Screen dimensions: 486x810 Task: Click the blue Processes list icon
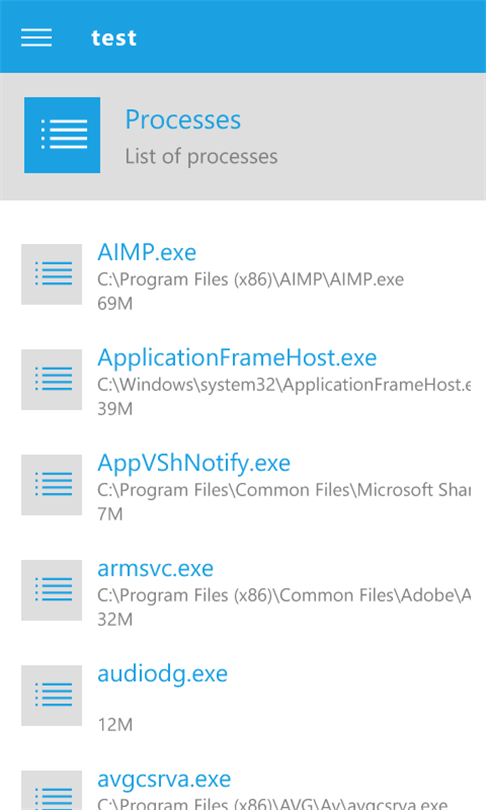[x=62, y=135]
